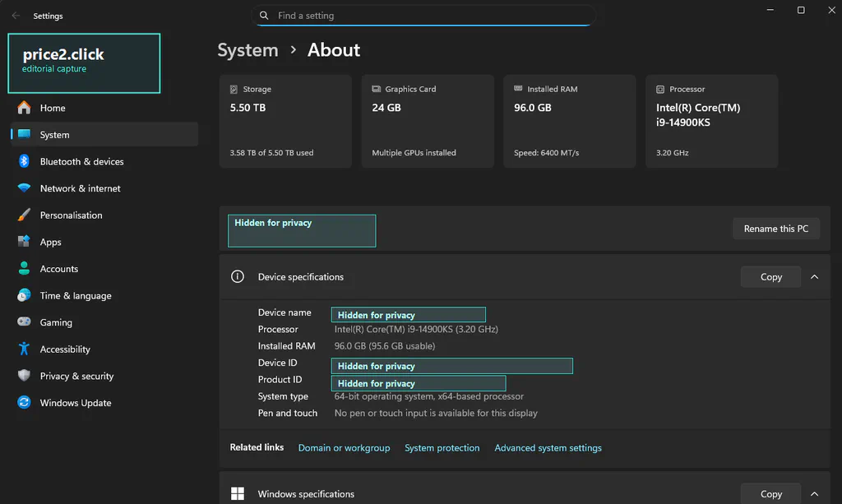Click the Installed RAM 96.0 GB card
The width and height of the screenshot is (842, 504).
click(569, 122)
